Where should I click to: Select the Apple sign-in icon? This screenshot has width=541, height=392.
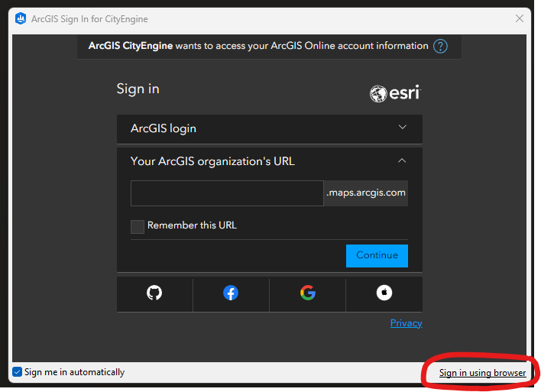(384, 293)
